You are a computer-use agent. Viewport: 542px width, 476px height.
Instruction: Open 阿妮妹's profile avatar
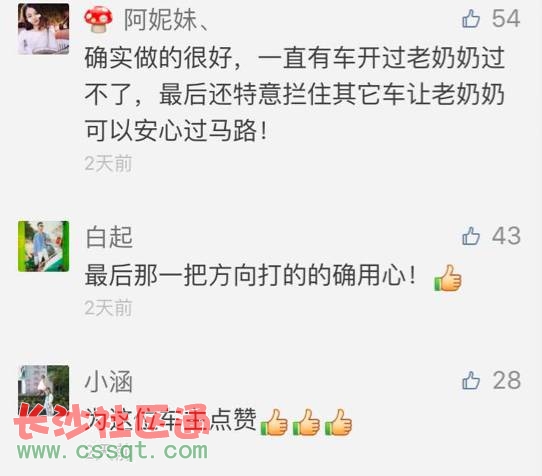(44, 29)
